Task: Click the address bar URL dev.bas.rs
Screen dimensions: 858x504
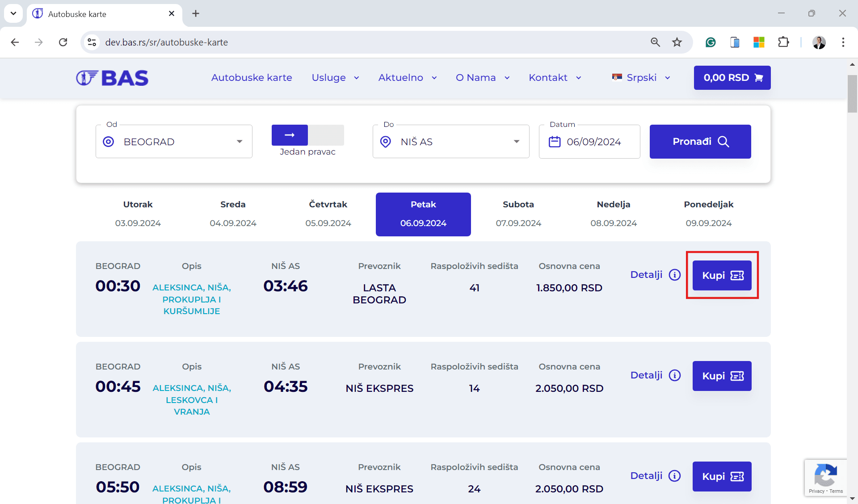Action: tap(166, 42)
